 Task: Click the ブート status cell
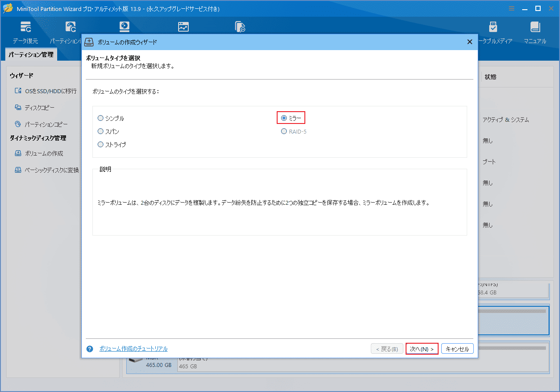[489, 162]
